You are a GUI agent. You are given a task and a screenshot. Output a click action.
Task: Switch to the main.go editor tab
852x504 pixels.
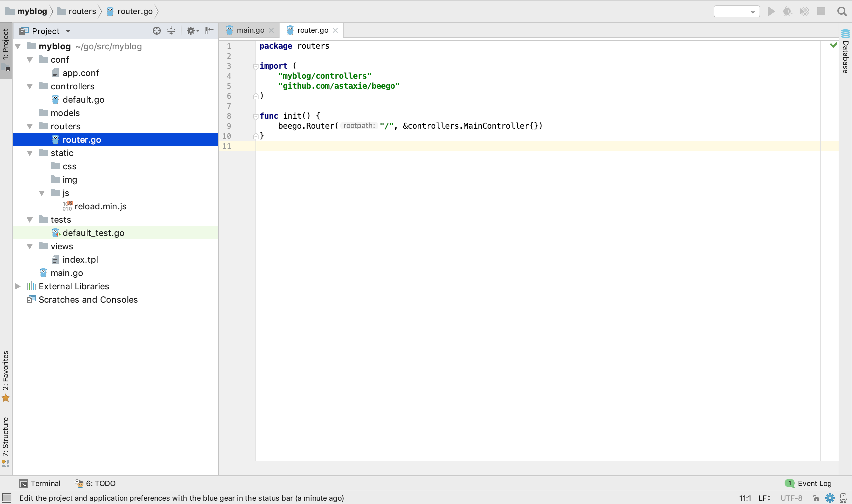[x=250, y=30]
